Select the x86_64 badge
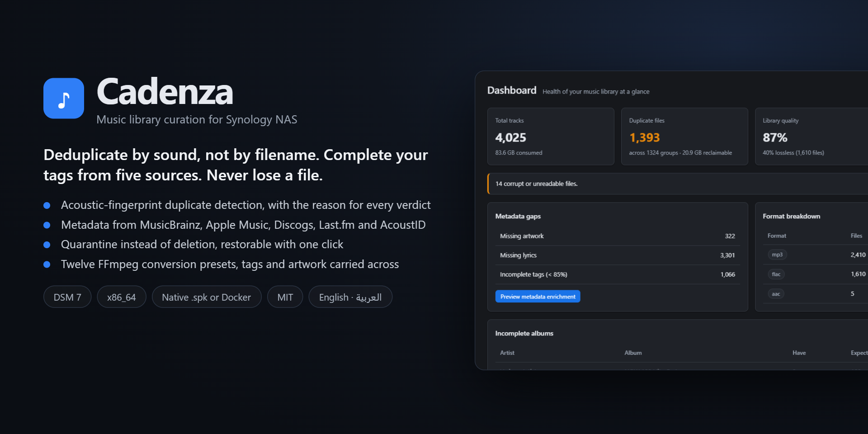Viewport: 868px width, 434px height. [122, 297]
